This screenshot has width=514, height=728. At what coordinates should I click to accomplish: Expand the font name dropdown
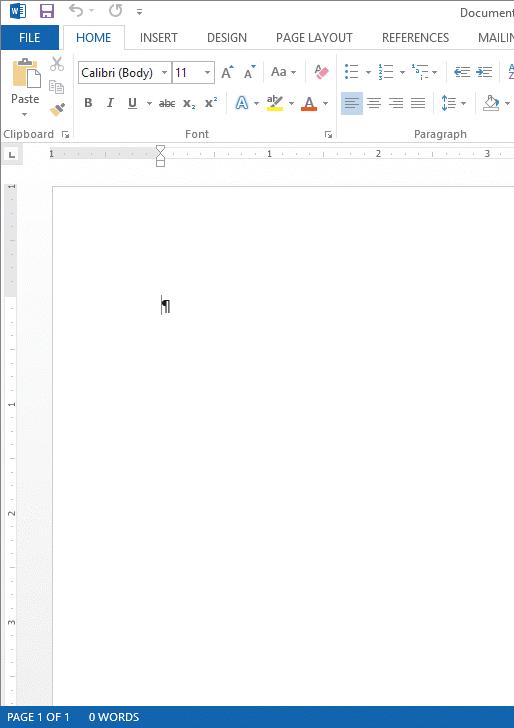point(164,72)
